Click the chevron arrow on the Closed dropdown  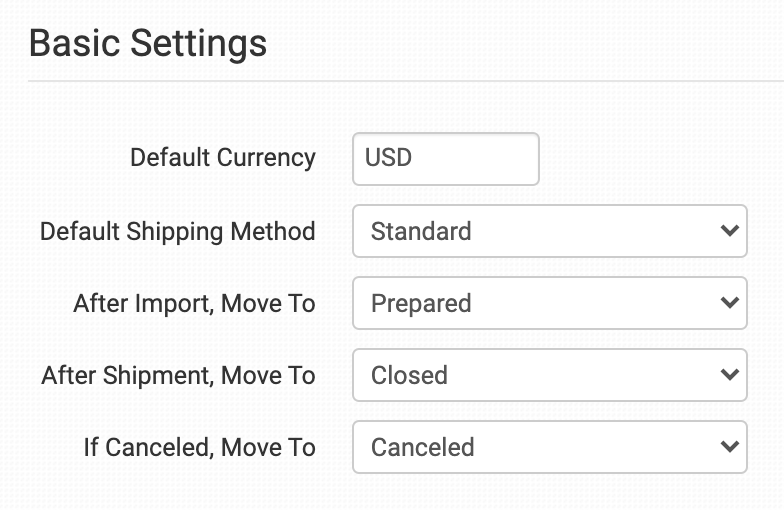tap(728, 375)
